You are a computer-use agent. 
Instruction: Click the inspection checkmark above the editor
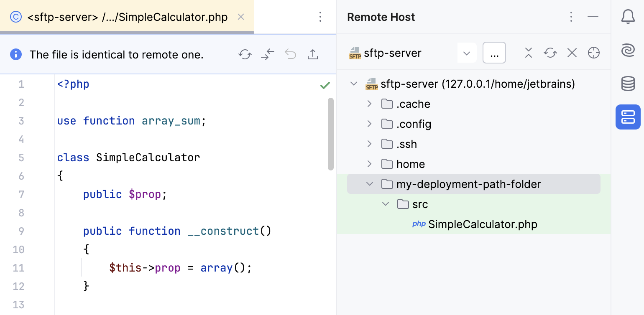(324, 85)
